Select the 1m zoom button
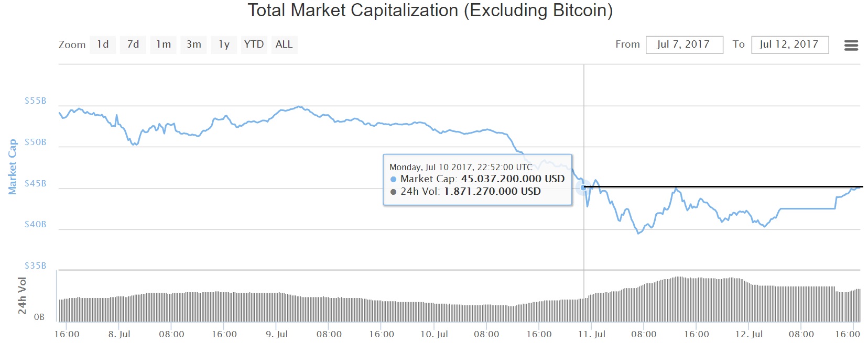Image resolution: width=868 pixels, height=343 pixels. tap(164, 45)
